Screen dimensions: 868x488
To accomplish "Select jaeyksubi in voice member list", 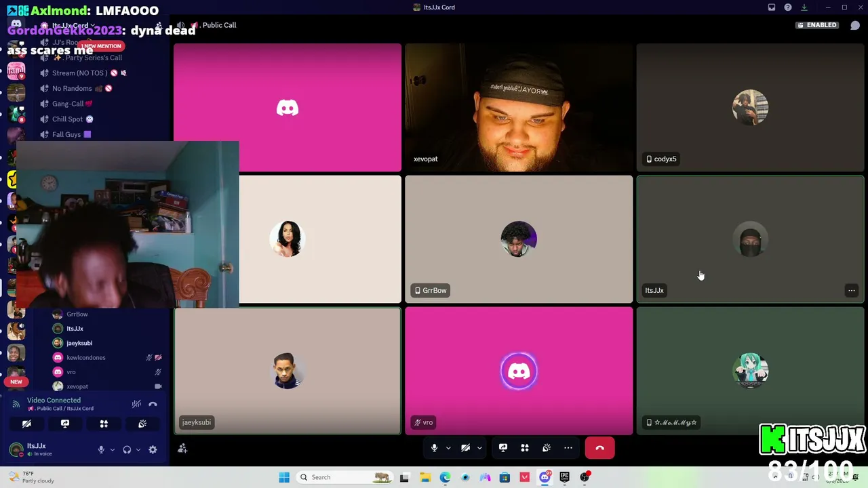I will point(108,343).
